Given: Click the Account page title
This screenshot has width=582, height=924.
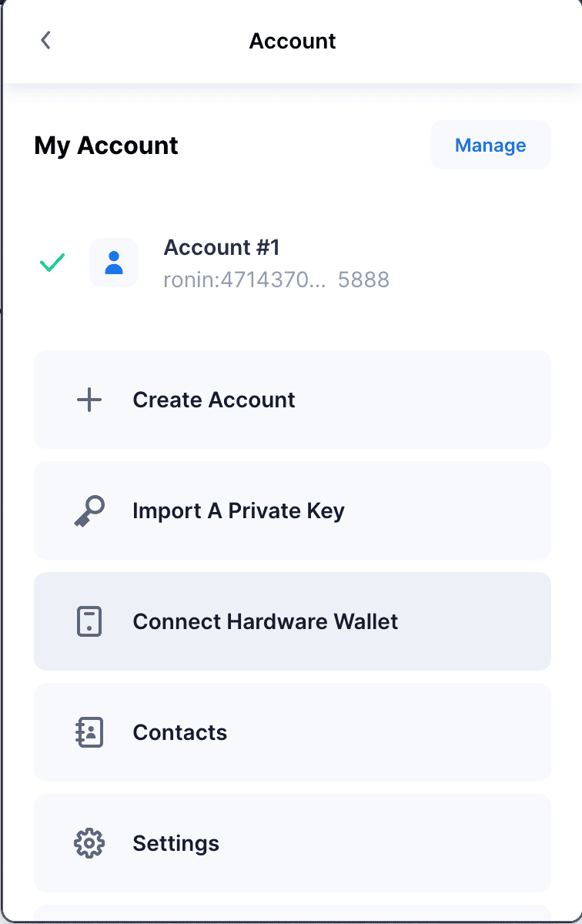Looking at the screenshot, I should point(293,41).
